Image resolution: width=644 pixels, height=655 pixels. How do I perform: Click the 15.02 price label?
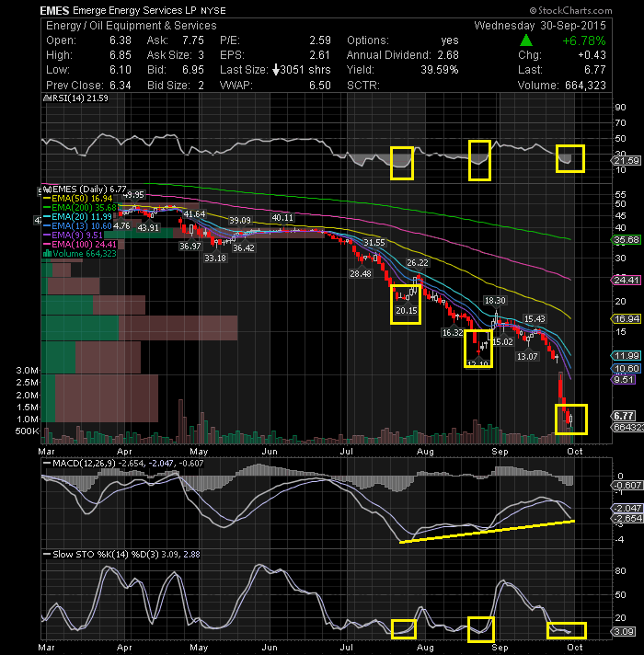pyautogui.click(x=502, y=341)
